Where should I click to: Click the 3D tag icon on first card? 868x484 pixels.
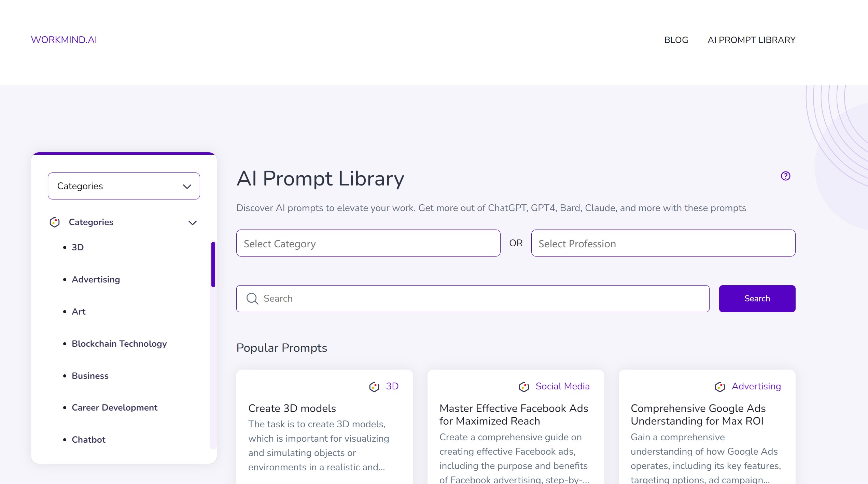(x=374, y=386)
